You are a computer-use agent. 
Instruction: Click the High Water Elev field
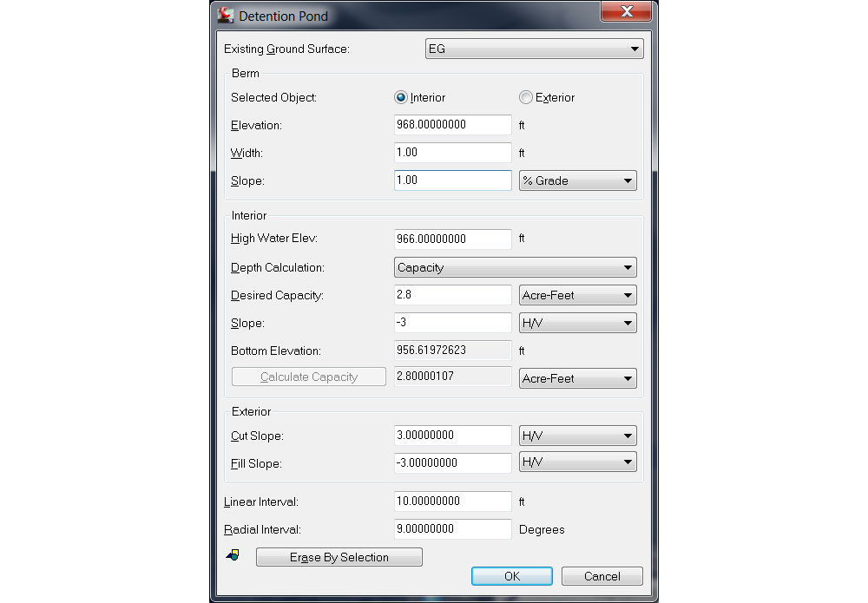[452, 239]
